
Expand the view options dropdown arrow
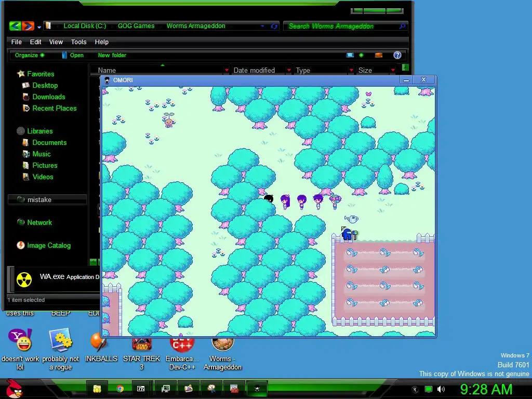pos(361,55)
